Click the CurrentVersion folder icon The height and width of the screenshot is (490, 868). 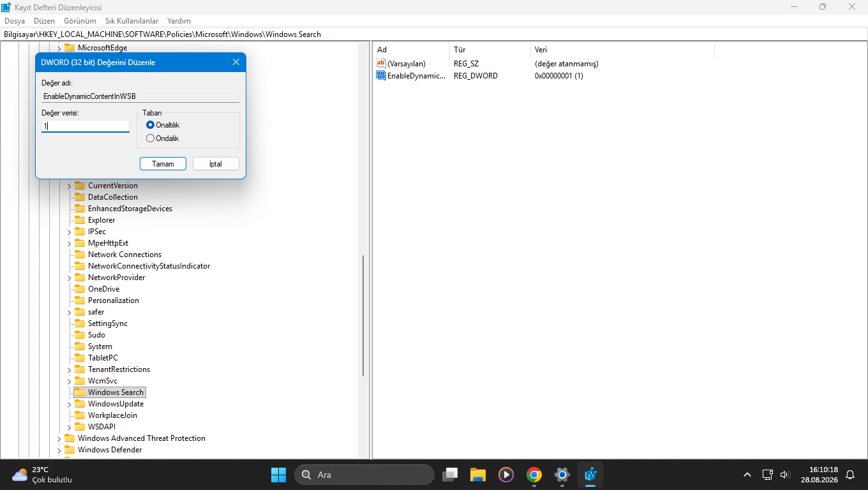click(x=80, y=186)
